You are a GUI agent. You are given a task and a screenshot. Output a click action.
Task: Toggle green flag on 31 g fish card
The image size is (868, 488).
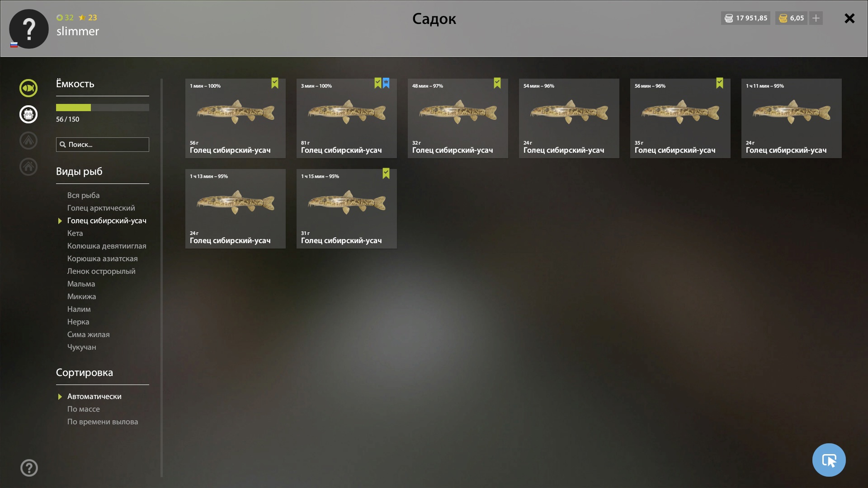(x=386, y=174)
